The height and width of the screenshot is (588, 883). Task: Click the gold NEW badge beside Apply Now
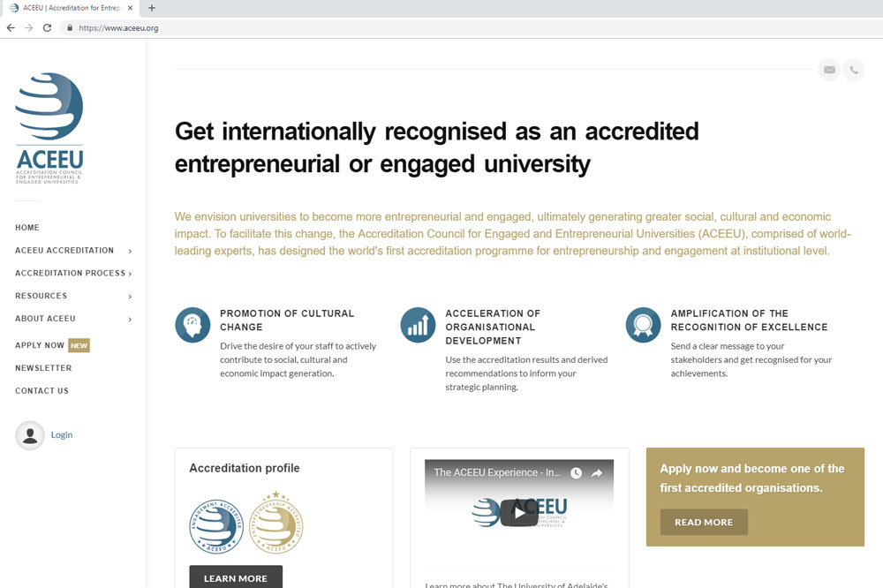[79, 345]
